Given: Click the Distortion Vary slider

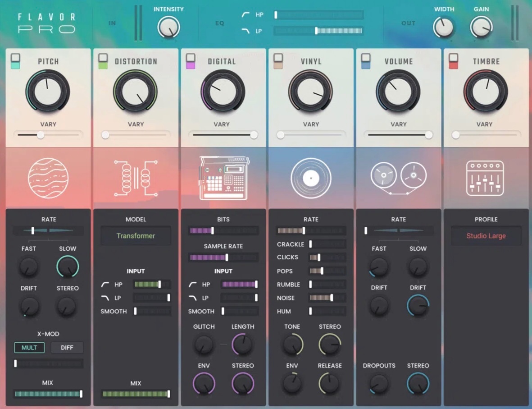Looking at the screenshot, I should tap(136, 135).
